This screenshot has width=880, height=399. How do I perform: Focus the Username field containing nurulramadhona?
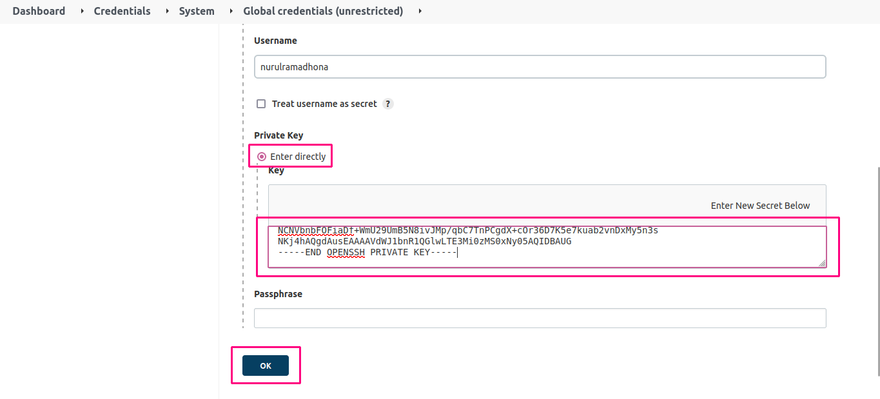coord(540,66)
